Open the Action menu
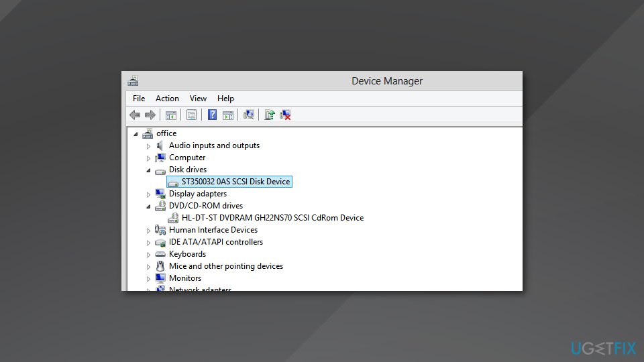The height and width of the screenshot is (362, 644). pyautogui.click(x=167, y=99)
